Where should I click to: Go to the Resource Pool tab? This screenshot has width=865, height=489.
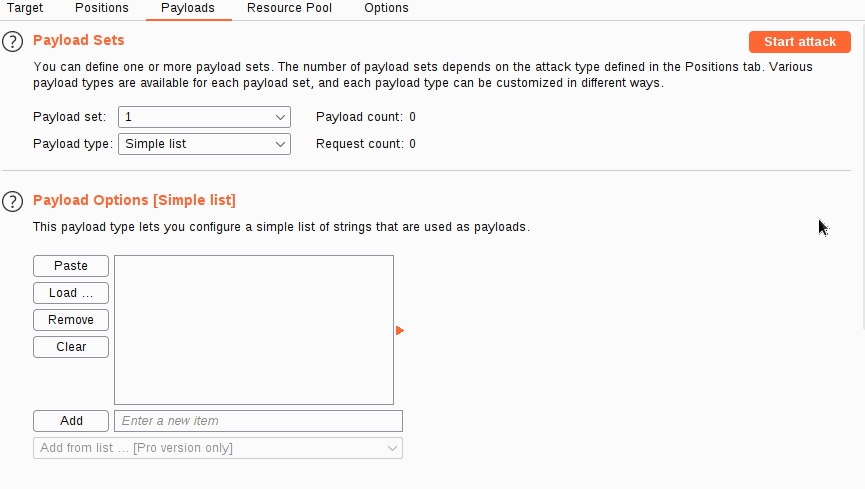290,8
